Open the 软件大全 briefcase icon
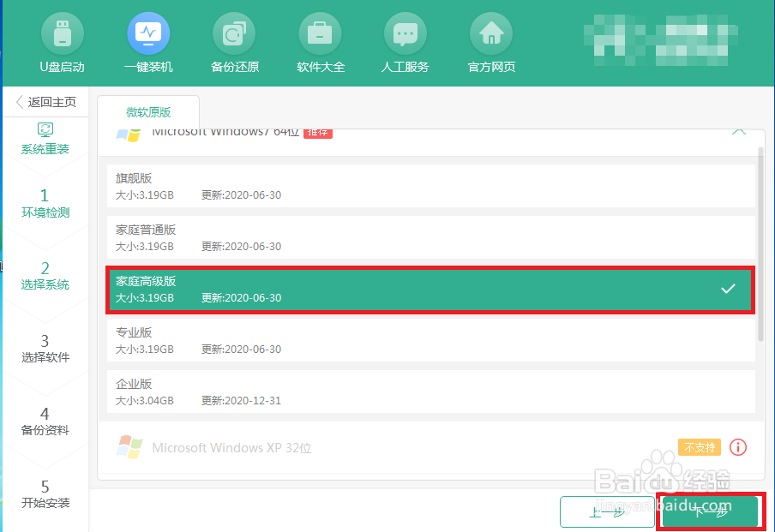Screen dimensions: 775x532 320,33
